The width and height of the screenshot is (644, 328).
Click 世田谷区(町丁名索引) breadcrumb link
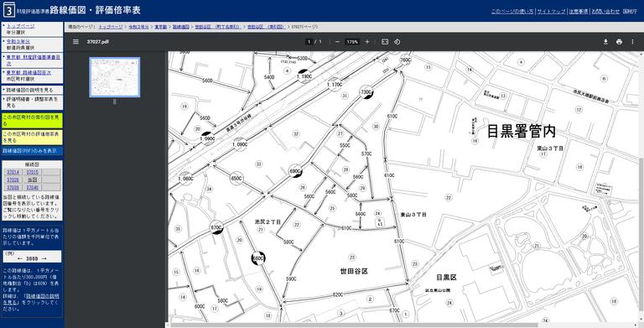tap(218, 27)
